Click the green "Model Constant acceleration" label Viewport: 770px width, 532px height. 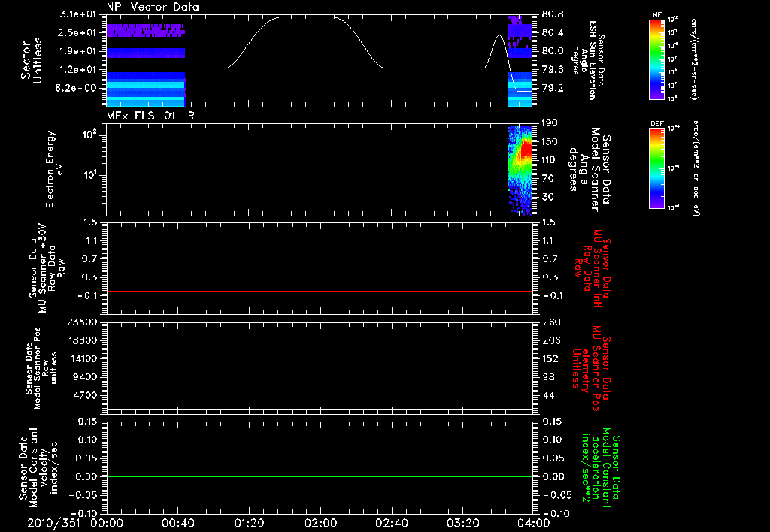pyautogui.click(x=601, y=467)
